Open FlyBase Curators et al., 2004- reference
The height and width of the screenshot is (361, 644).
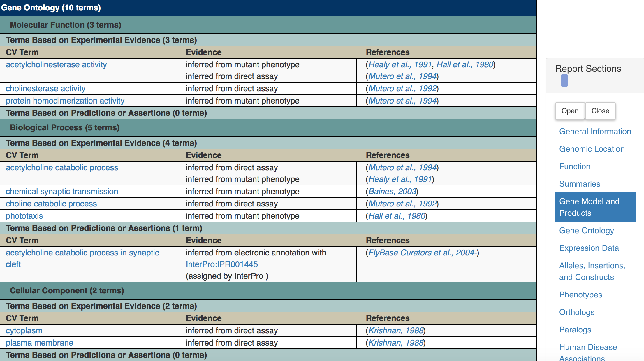pos(423,253)
